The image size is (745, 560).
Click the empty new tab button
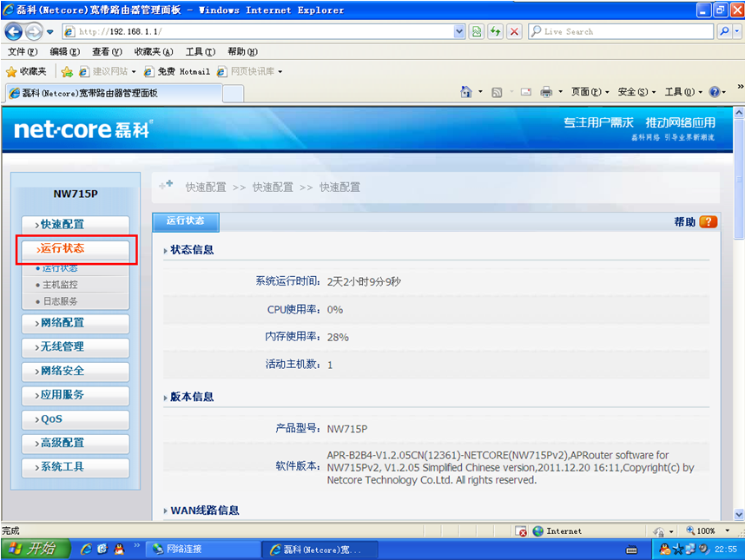pyautogui.click(x=233, y=94)
